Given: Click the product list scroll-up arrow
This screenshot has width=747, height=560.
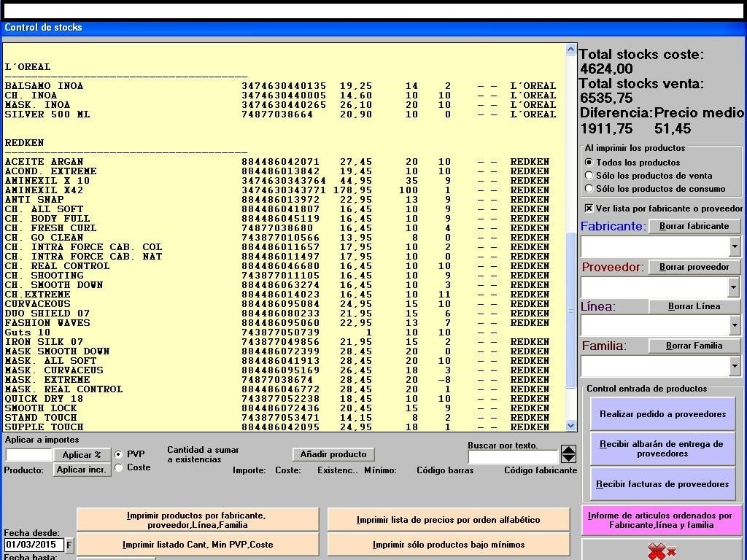Looking at the screenshot, I should click(x=570, y=50).
